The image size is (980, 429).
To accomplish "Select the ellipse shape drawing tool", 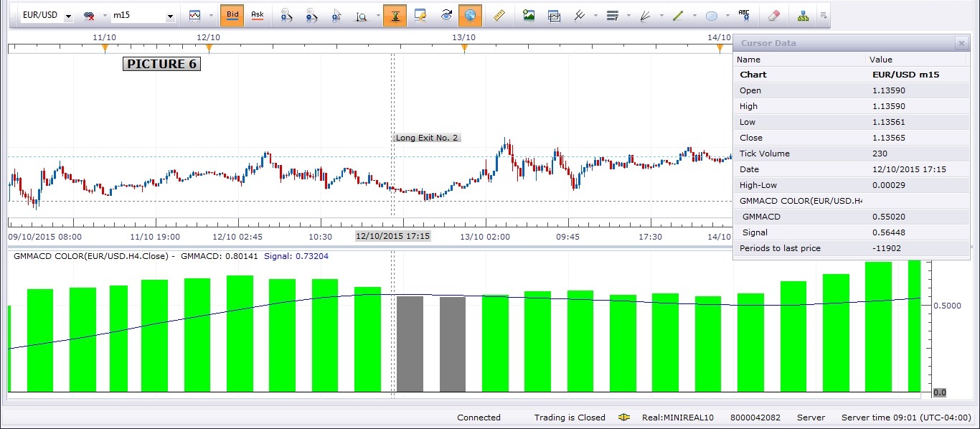I will click(x=712, y=15).
